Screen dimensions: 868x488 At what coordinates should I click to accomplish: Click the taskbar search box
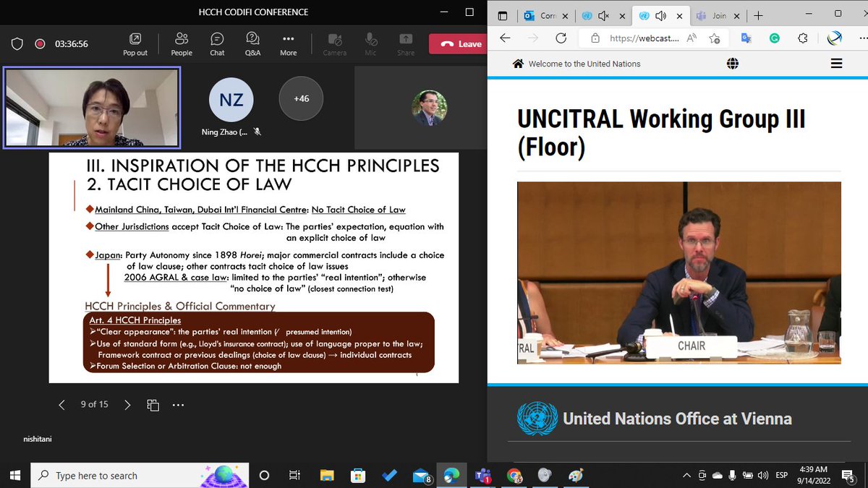tap(139, 475)
